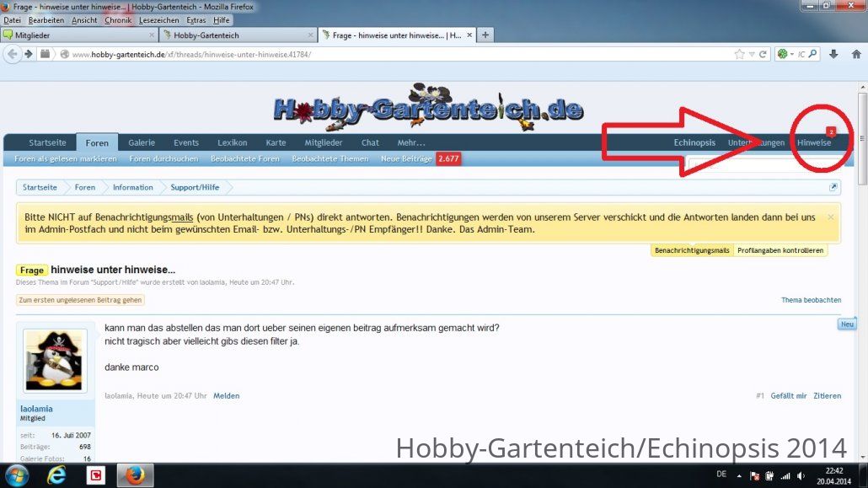This screenshot has height=488, width=868.
Task: Open the volume speaker tray icon
Action: [801, 476]
